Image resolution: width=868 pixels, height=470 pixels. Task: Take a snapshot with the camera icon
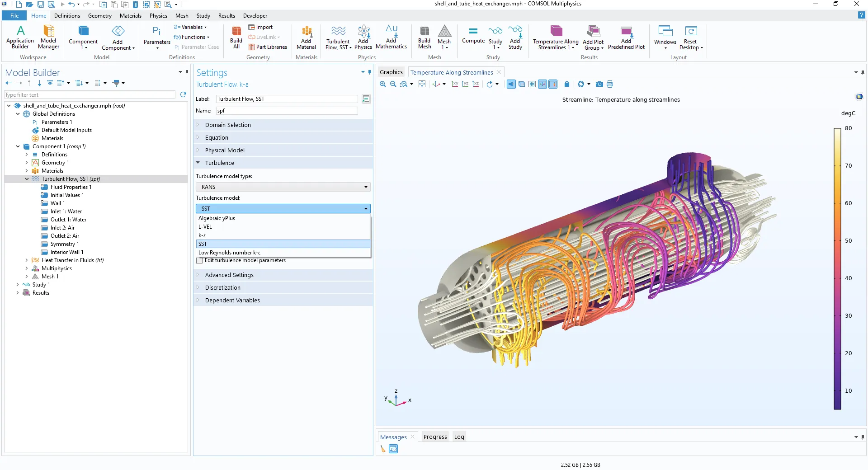[x=599, y=84]
